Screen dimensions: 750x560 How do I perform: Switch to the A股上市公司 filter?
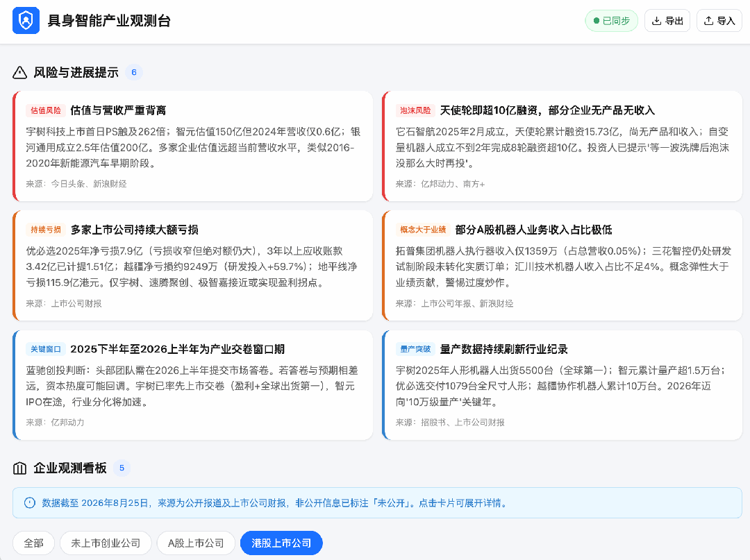pos(196,543)
